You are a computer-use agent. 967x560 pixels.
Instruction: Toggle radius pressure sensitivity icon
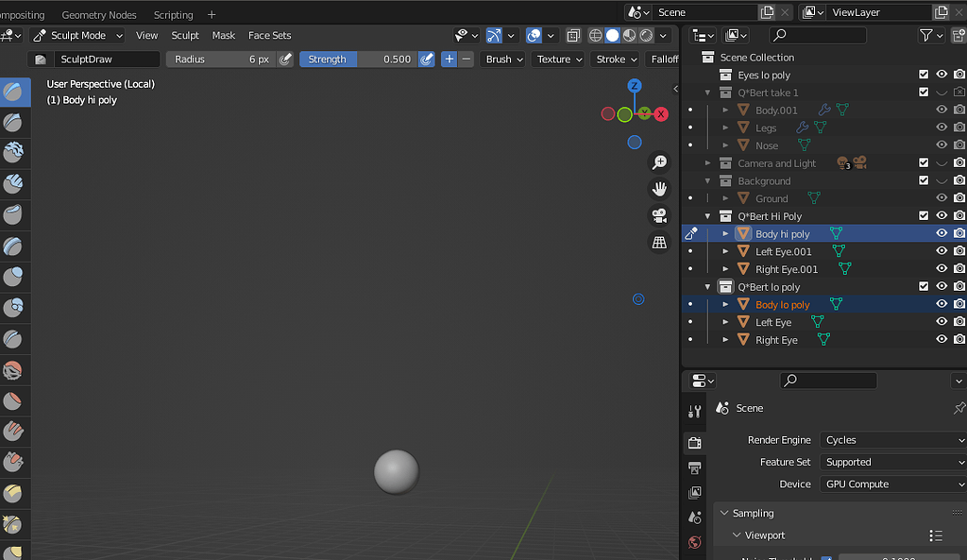(x=285, y=59)
